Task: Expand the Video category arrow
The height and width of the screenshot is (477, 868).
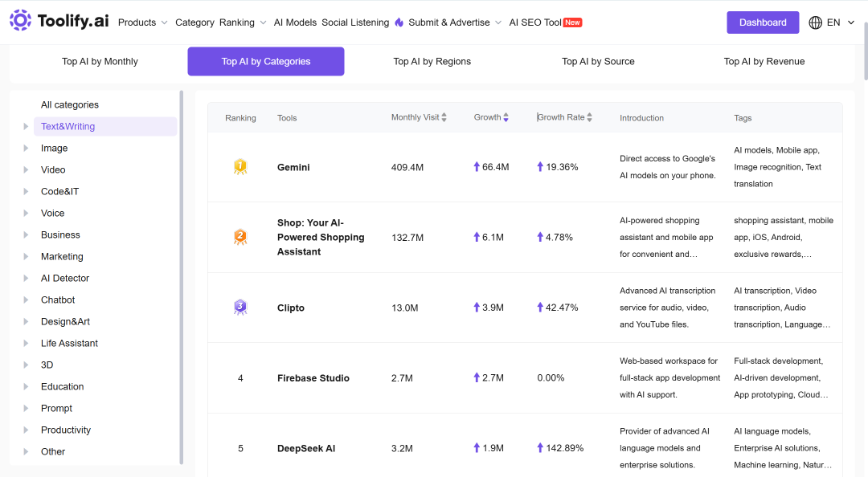Action: point(26,169)
